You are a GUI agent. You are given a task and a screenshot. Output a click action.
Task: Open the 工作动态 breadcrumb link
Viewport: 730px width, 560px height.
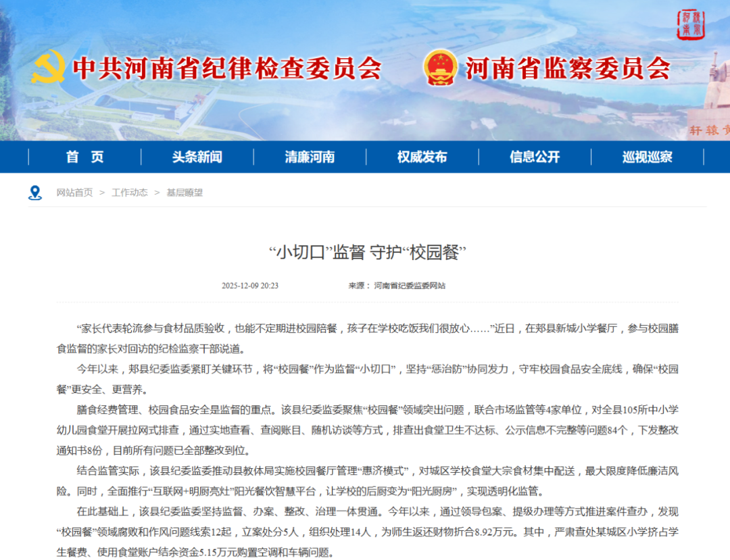[129, 193]
